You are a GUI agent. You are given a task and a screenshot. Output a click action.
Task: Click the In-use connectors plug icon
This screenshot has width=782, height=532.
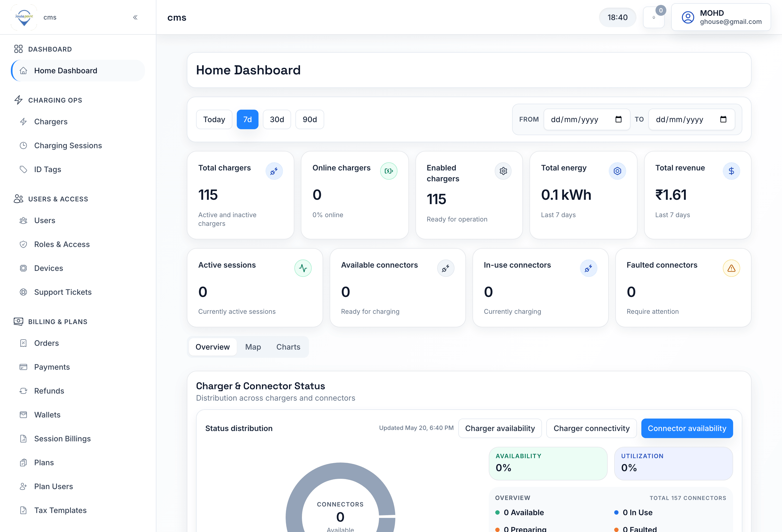588,268
